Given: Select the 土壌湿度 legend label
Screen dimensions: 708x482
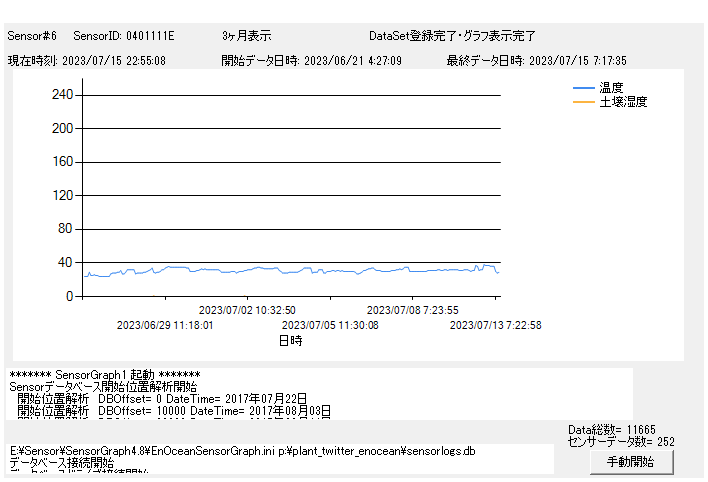Looking at the screenshot, I should 623,102.
